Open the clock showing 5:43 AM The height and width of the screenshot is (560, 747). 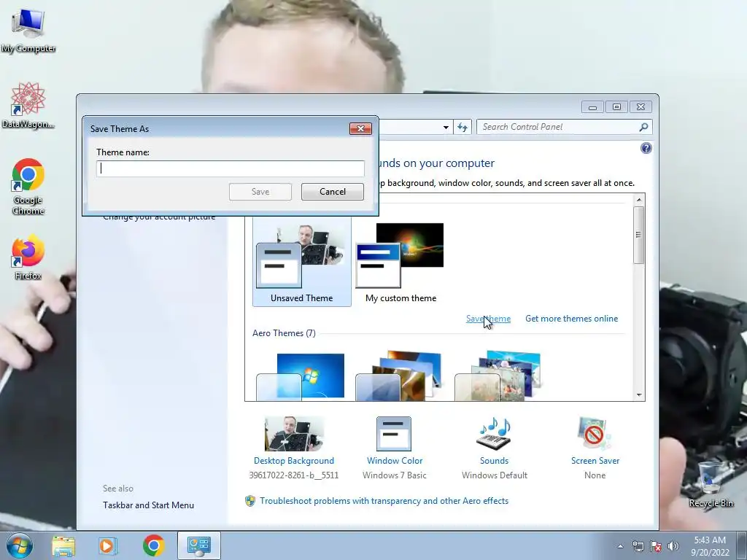point(710,546)
